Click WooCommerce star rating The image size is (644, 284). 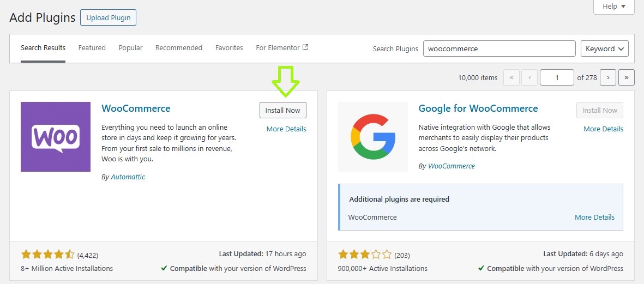pyautogui.click(x=47, y=255)
